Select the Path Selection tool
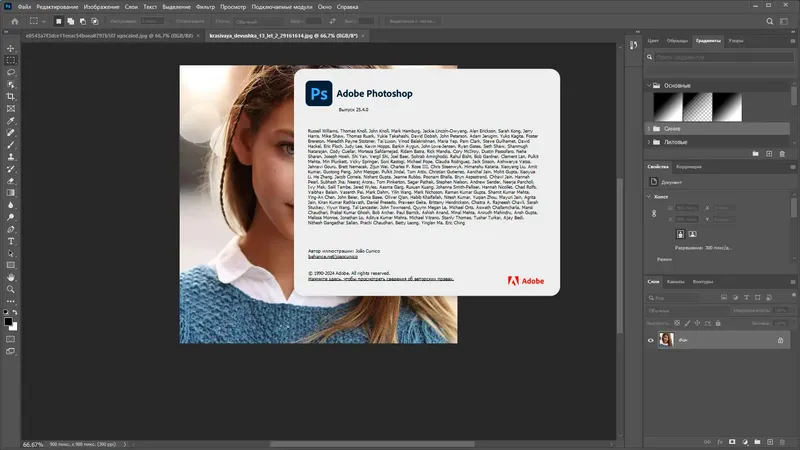 coord(11,253)
